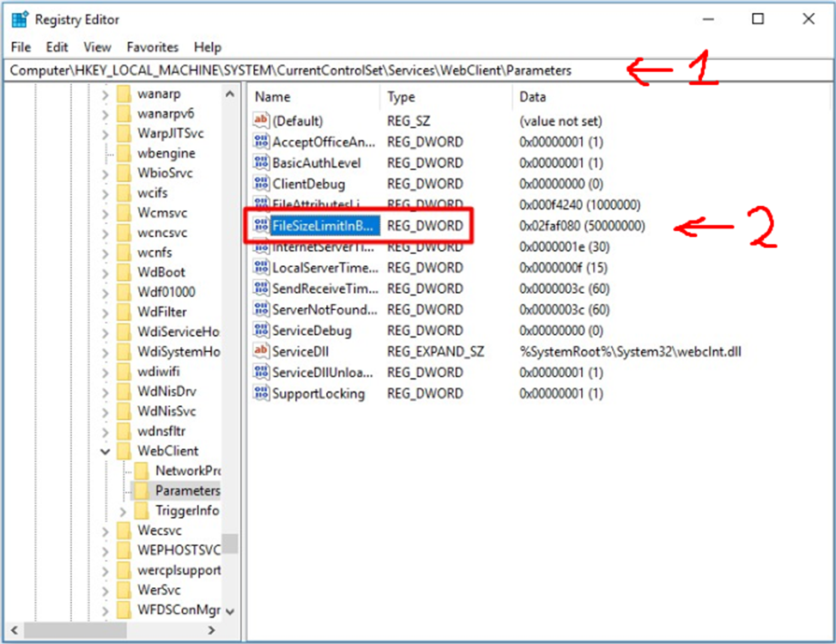Click the ClientDebug DWORD icon
836x644 pixels.
click(261, 183)
